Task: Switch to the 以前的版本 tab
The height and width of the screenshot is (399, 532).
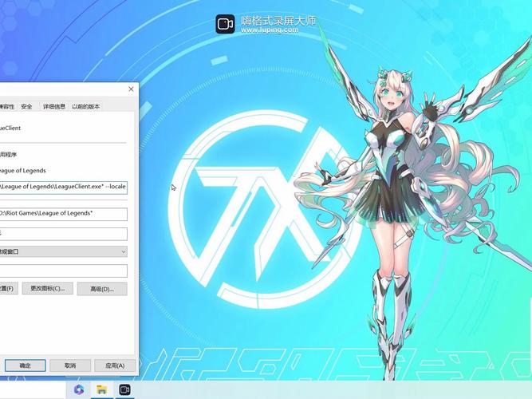Action: (x=86, y=107)
